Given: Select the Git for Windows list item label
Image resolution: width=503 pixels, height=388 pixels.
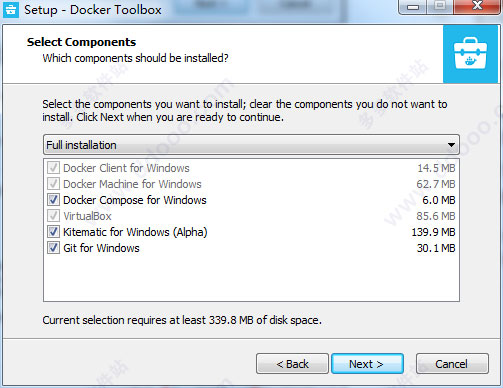Looking at the screenshot, I should (101, 248).
